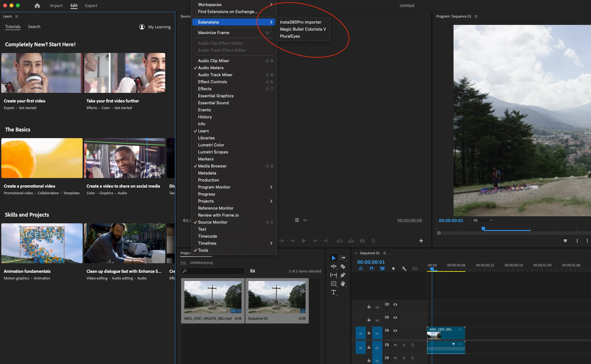The height and width of the screenshot is (364, 591).
Task: Switch to the Export workspace button
Action: point(91,5)
